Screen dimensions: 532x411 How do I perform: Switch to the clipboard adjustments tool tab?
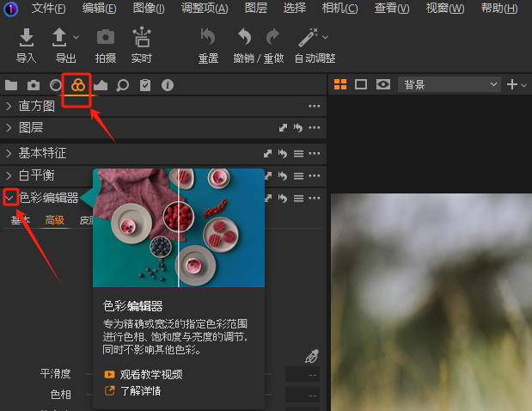(x=145, y=85)
